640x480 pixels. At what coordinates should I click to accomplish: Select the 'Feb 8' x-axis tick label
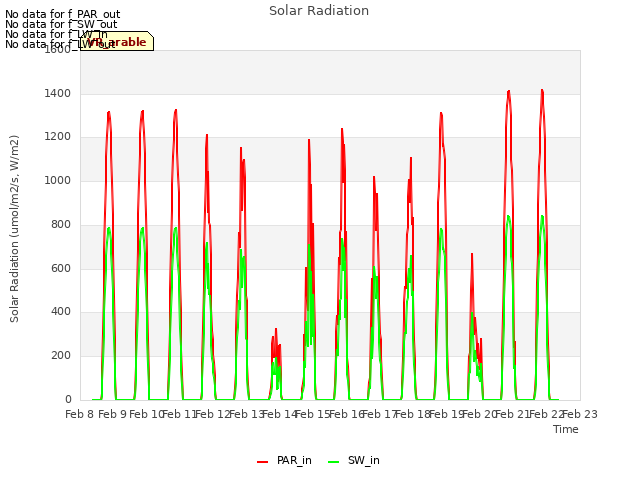(80, 414)
